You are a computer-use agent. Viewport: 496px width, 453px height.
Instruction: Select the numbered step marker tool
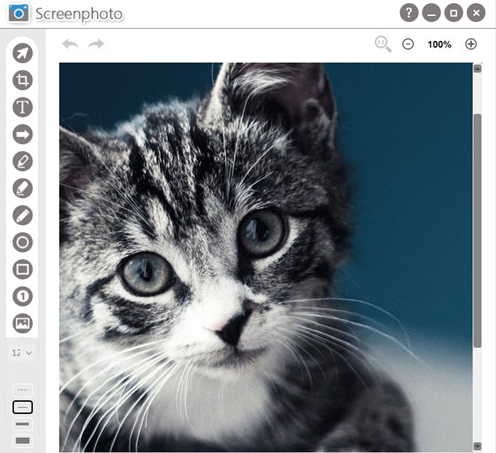23,296
